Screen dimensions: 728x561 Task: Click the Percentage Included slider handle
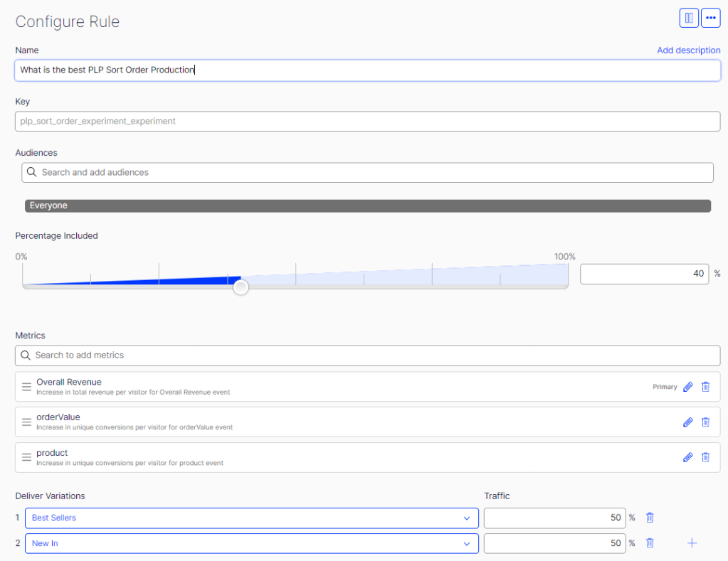click(x=241, y=287)
